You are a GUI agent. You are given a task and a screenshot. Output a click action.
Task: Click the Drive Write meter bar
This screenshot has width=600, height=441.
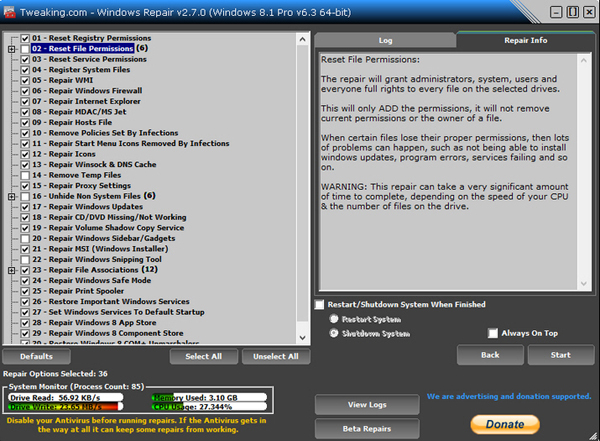coord(65,407)
